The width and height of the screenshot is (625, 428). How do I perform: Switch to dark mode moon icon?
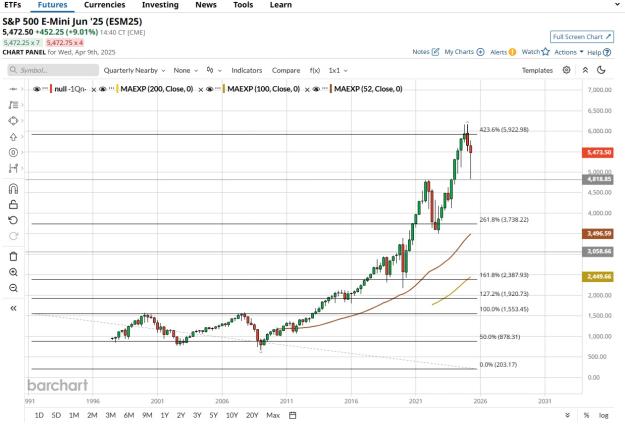[601, 70]
